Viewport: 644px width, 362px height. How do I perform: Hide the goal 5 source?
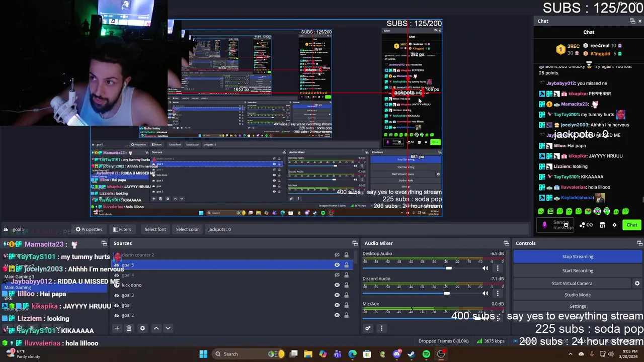337,265
